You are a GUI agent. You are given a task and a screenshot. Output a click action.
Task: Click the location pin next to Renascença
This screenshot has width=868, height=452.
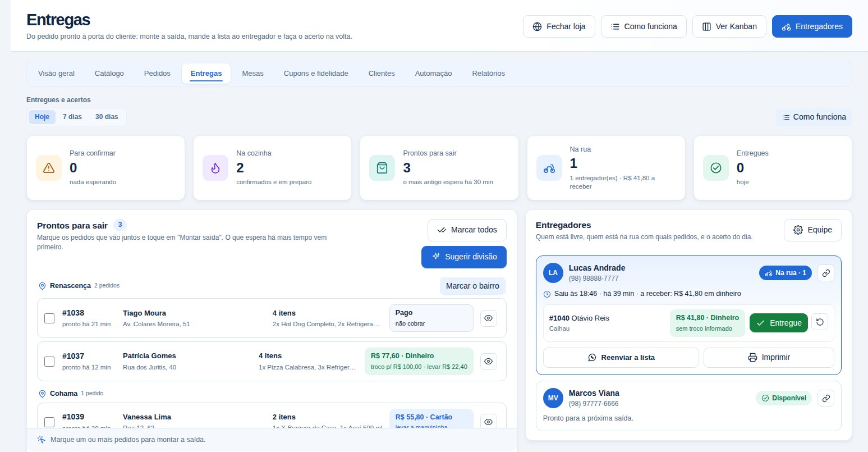42,286
